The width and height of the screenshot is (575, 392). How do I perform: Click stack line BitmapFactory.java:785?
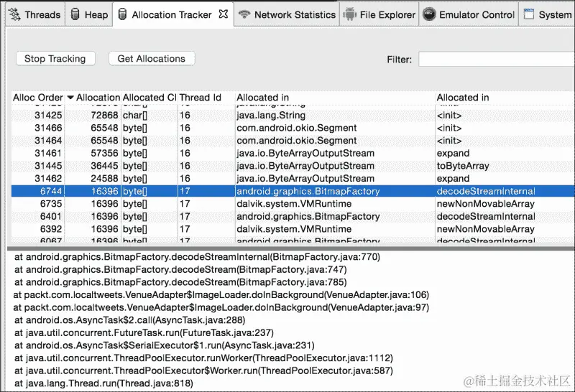(180, 282)
